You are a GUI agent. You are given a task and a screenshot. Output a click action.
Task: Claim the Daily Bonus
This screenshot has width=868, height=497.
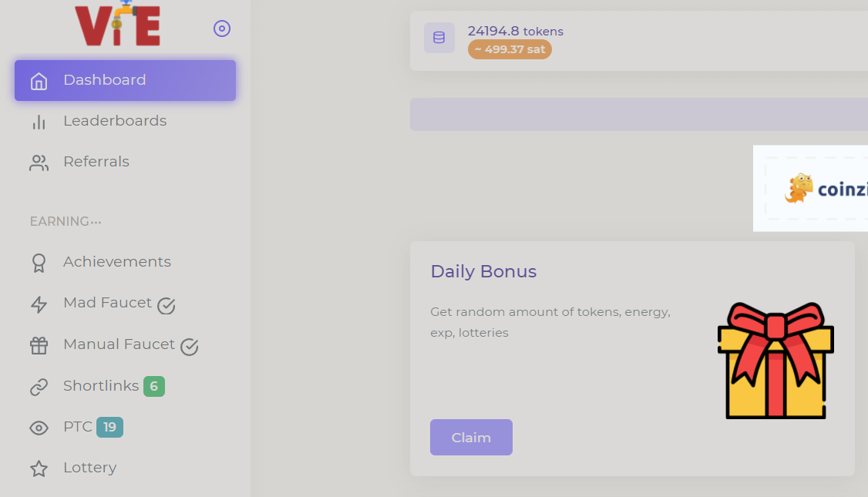click(x=471, y=438)
